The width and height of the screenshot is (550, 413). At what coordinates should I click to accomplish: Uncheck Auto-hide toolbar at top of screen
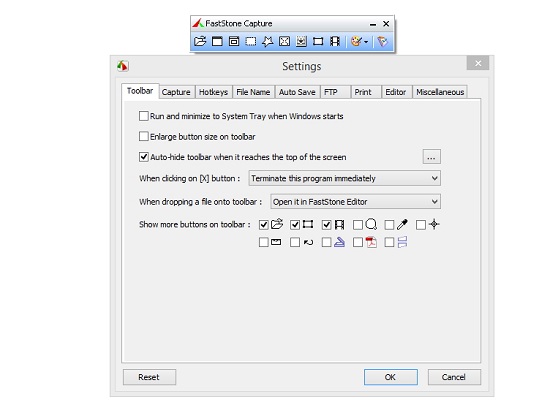coord(143,157)
